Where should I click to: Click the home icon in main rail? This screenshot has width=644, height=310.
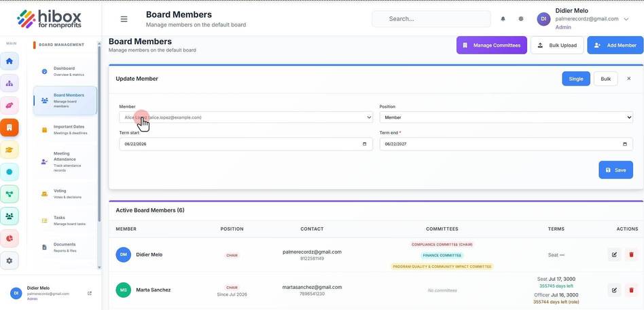(x=10, y=61)
